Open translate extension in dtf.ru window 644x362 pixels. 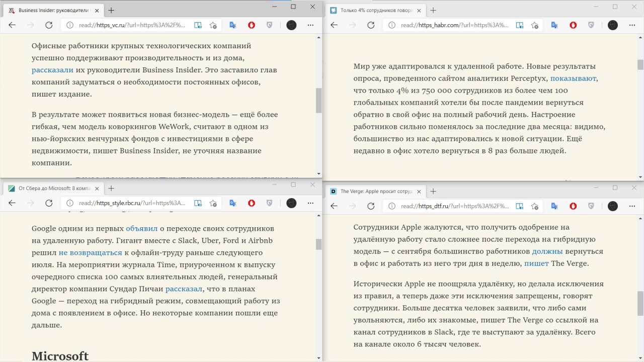tap(554, 206)
